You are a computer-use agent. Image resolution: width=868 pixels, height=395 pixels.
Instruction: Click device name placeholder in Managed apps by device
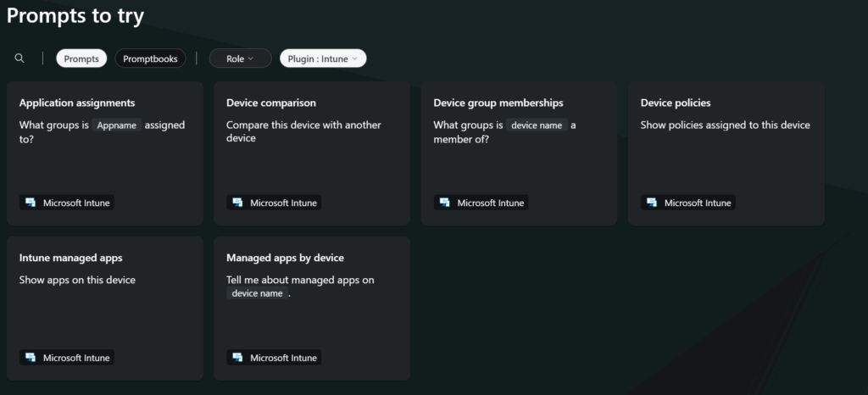click(x=258, y=293)
